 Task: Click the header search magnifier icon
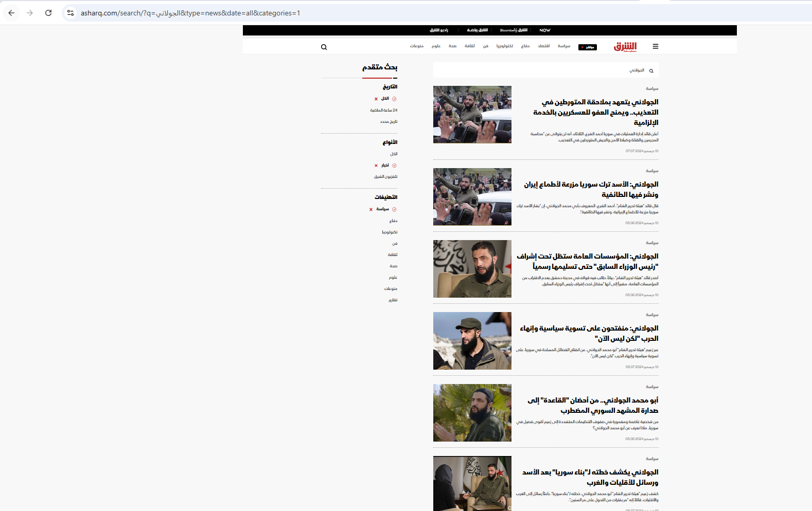[x=324, y=47]
